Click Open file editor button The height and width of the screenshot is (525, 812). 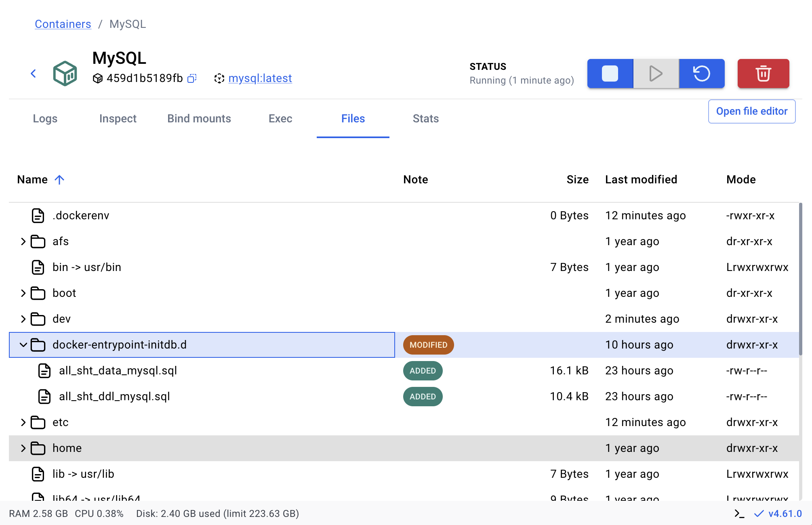coord(751,111)
